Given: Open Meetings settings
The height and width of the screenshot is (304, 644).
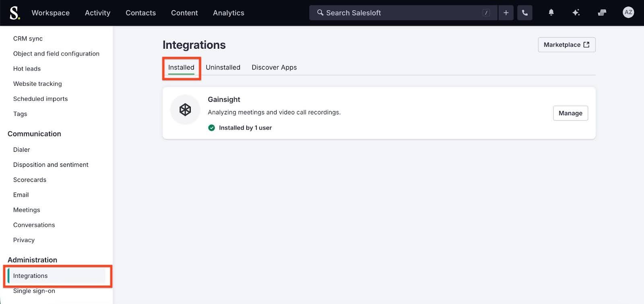Looking at the screenshot, I should [x=27, y=210].
